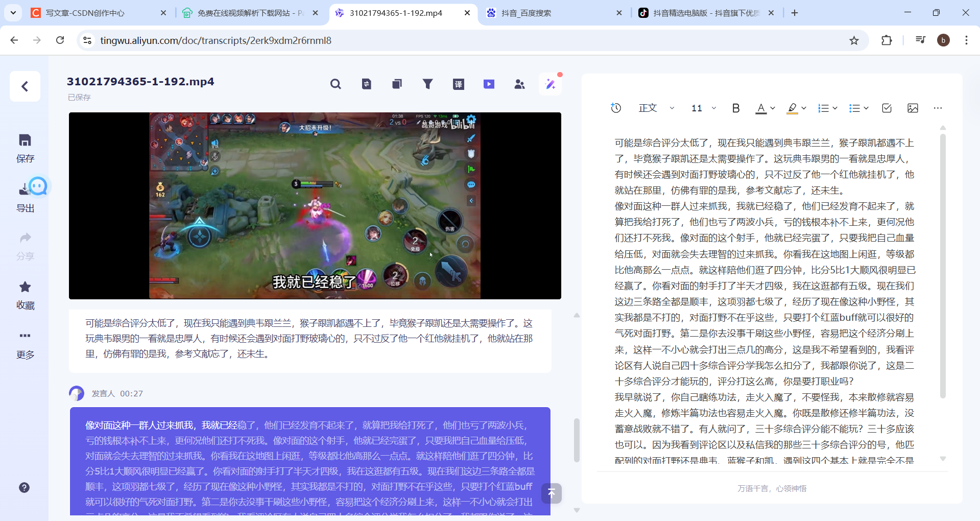Switch to the 免费在线视频解析下载网站 tab

tap(250, 13)
